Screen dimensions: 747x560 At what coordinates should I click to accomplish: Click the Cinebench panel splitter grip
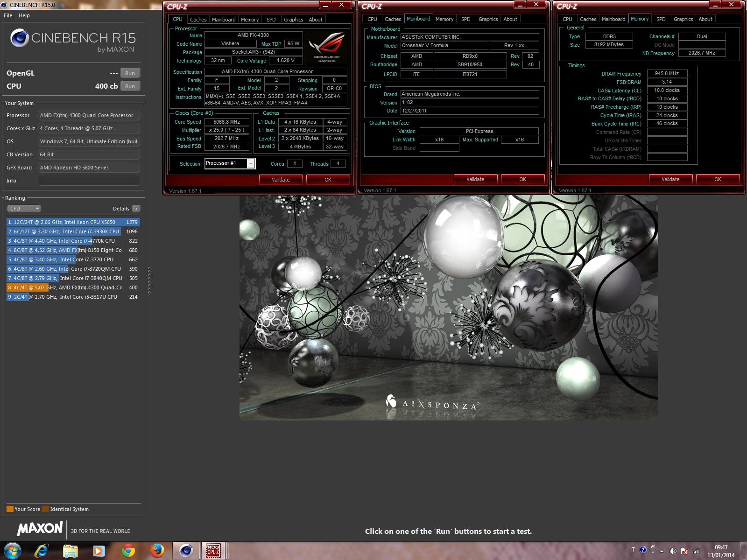(149, 280)
